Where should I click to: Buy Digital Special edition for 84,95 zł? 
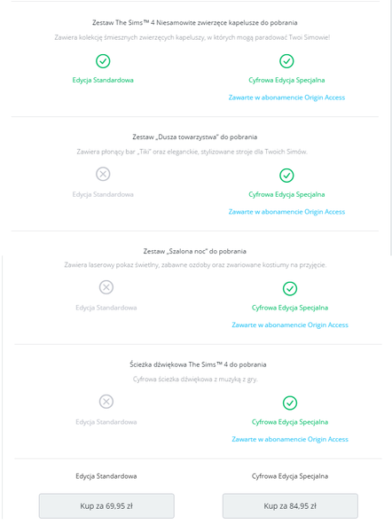(x=290, y=506)
